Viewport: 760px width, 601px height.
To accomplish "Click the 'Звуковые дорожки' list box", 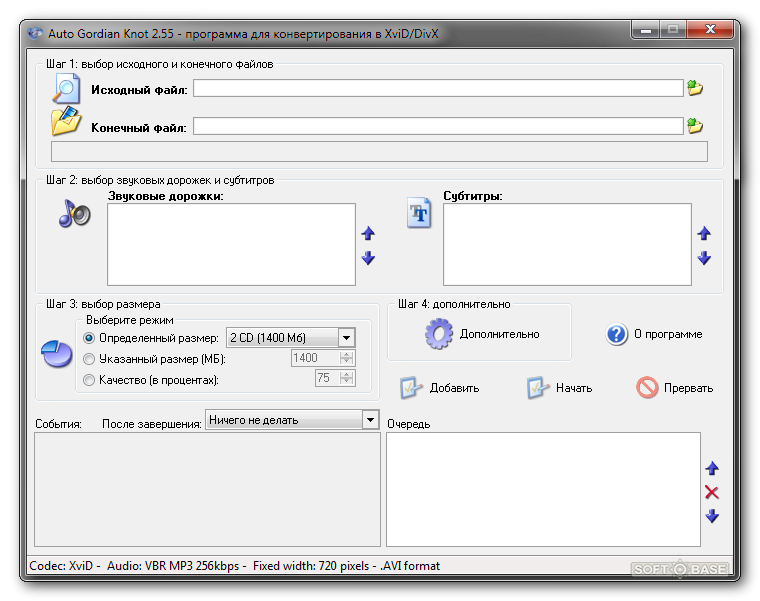I will coord(231,244).
